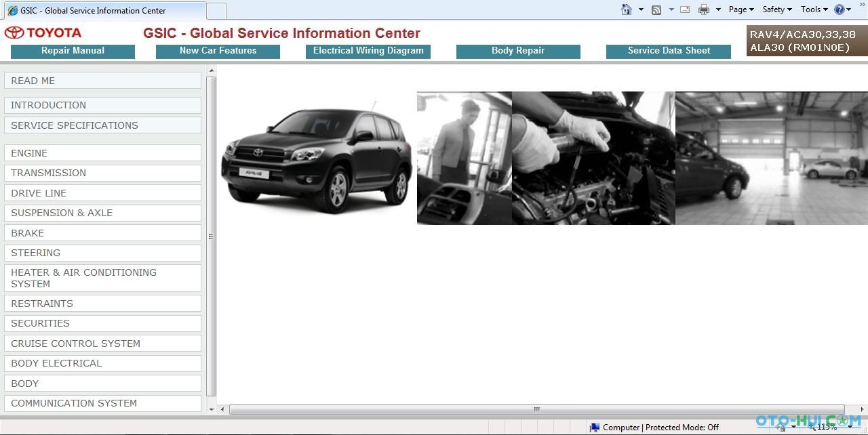Click the Print icon
868x435 pixels.
coord(704,9)
